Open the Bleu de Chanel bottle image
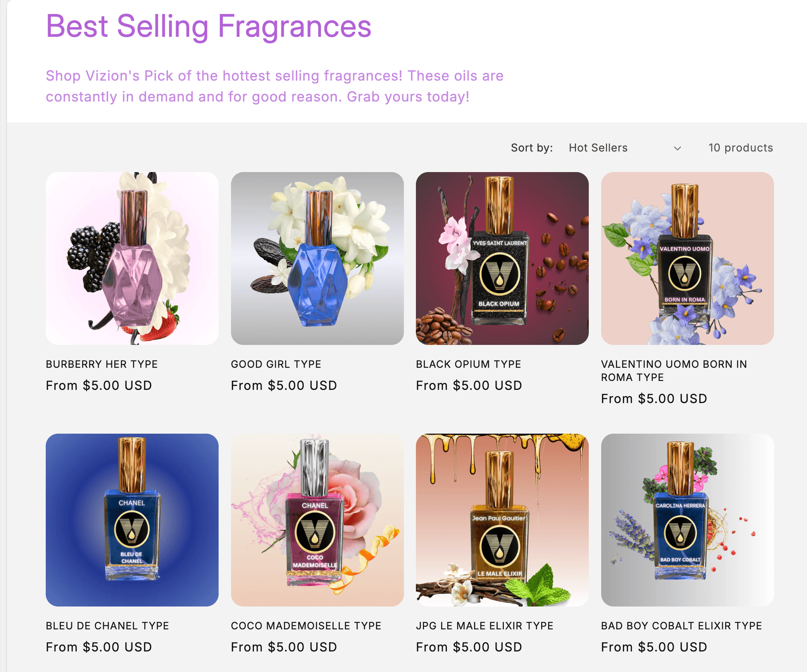807x672 pixels. tap(132, 520)
